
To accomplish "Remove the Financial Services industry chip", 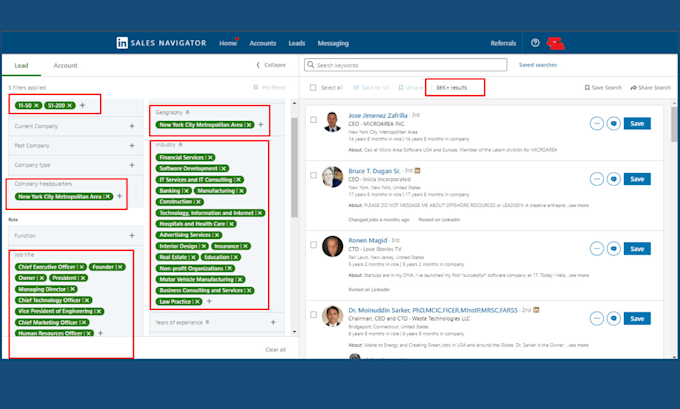I will point(210,157).
